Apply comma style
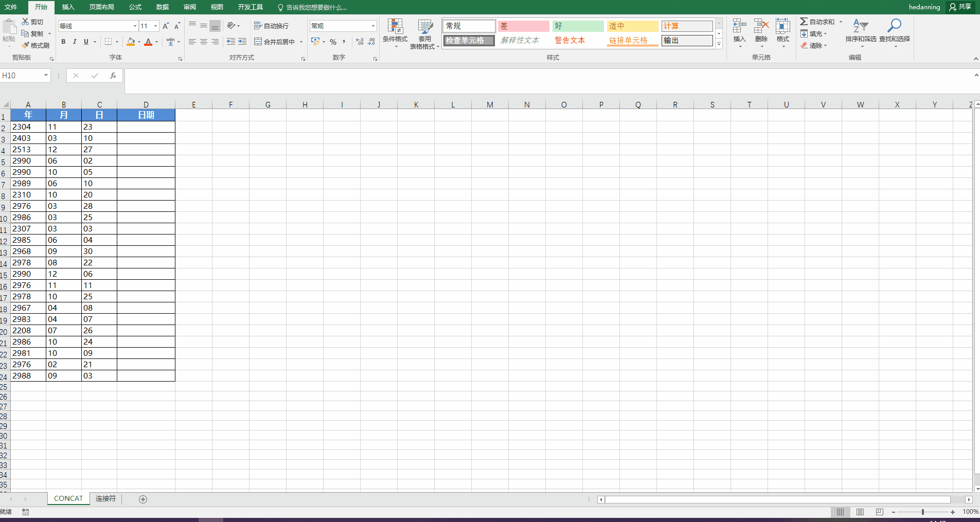This screenshot has height=522, width=980. point(344,42)
